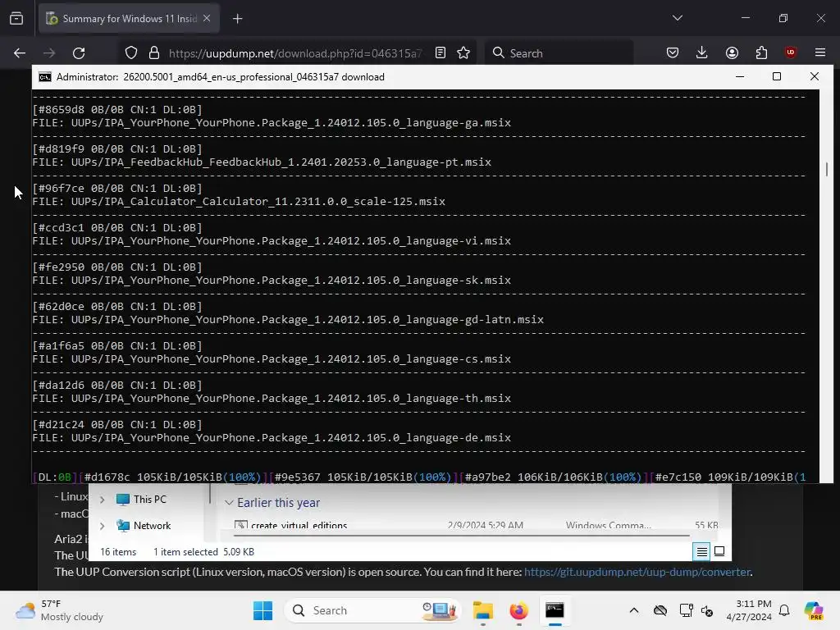
Task: Open a new Firefox tab
Action: click(238, 19)
